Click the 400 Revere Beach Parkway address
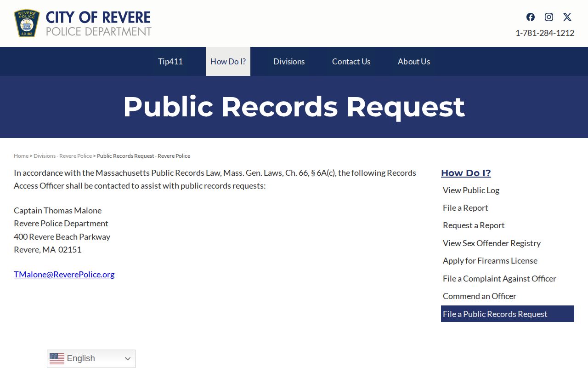 [62, 237]
